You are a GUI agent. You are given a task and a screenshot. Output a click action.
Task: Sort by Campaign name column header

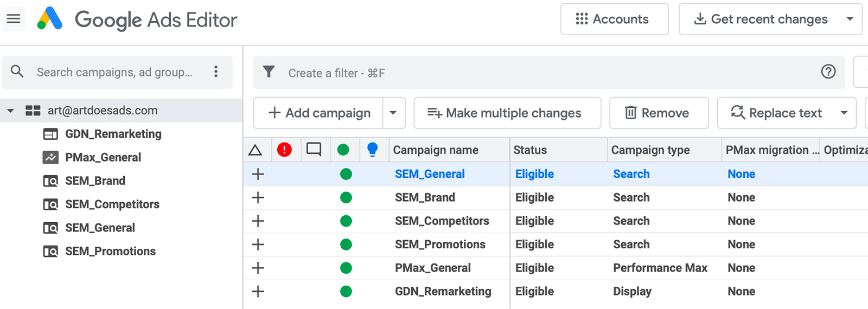coord(449,150)
